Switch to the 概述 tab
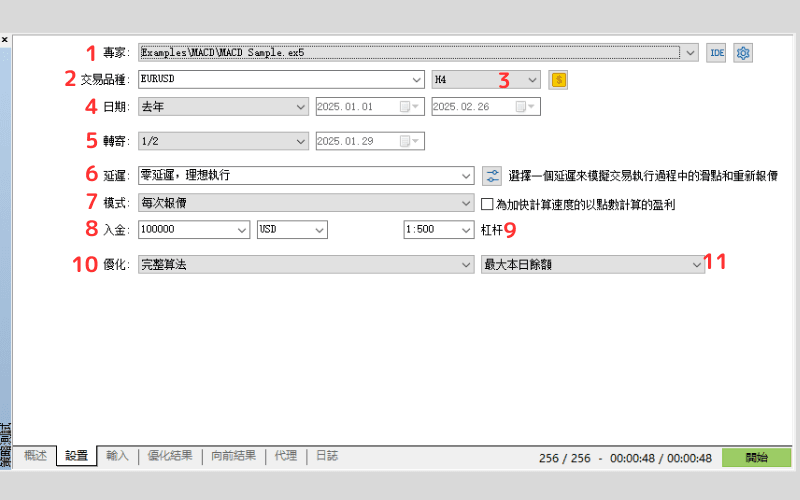Image resolution: width=800 pixels, height=500 pixels. click(x=35, y=456)
